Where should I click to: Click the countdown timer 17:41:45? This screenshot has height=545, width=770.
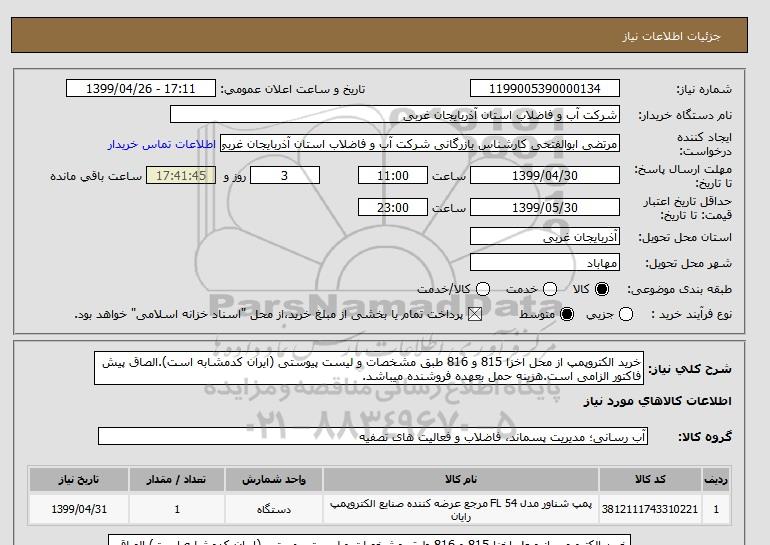click(x=181, y=175)
